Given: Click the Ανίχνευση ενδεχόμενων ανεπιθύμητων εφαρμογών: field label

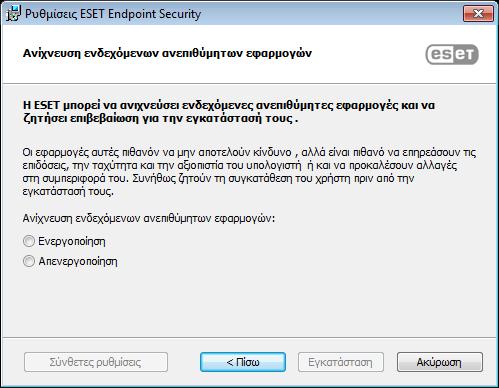Looking at the screenshot, I should pos(149,218).
